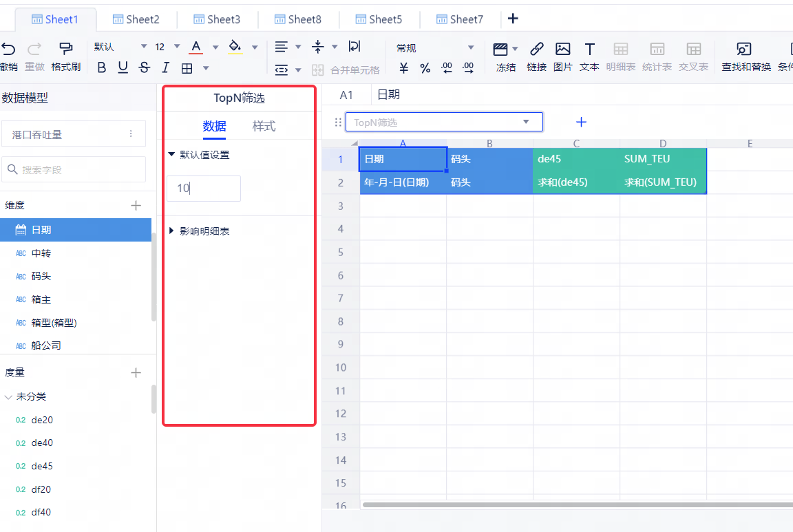793x532 pixels.
Task: Insert a link using 链接 icon
Action: tap(536, 49)
